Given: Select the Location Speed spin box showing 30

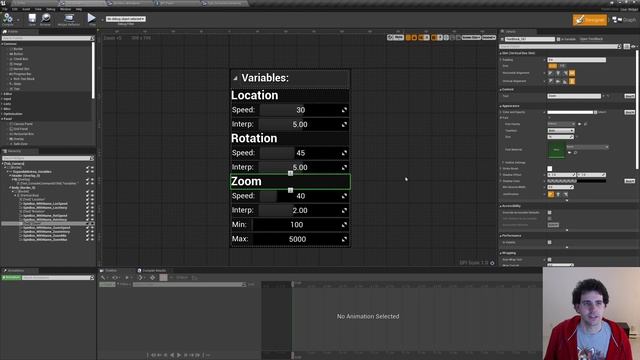Looking at the screenshot, I should (x=304, y=110).
